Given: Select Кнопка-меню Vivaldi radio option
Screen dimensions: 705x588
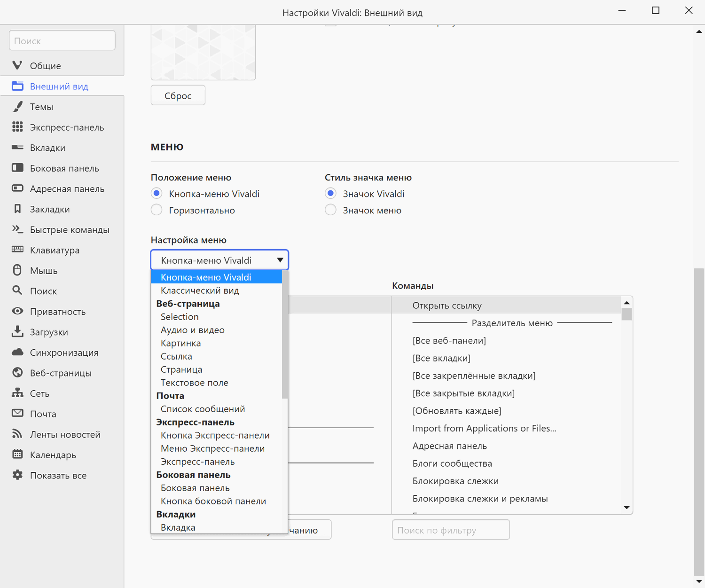Looking at the screenshot, I should (157, 194).
